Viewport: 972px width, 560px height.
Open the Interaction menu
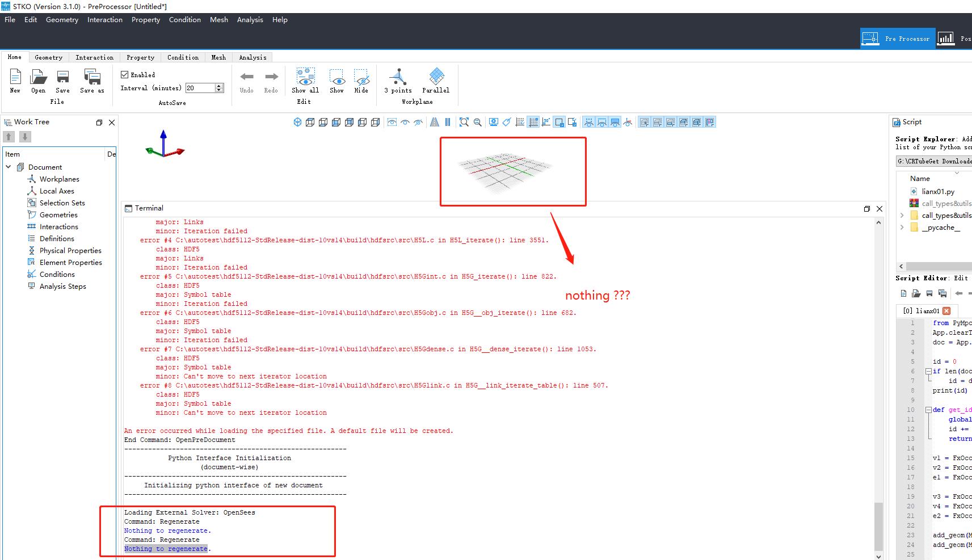tap(105, 19)
